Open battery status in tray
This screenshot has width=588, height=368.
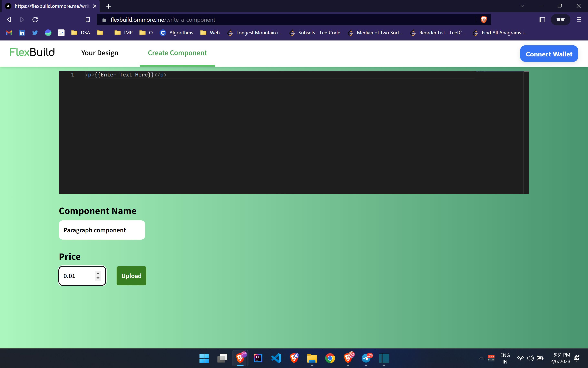click(x=540, y=358)
